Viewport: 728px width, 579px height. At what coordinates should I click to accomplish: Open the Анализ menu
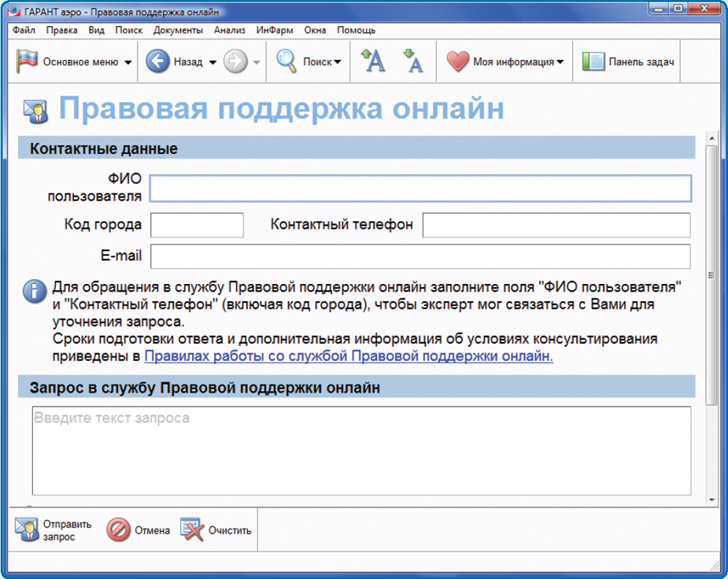[230, 31]
